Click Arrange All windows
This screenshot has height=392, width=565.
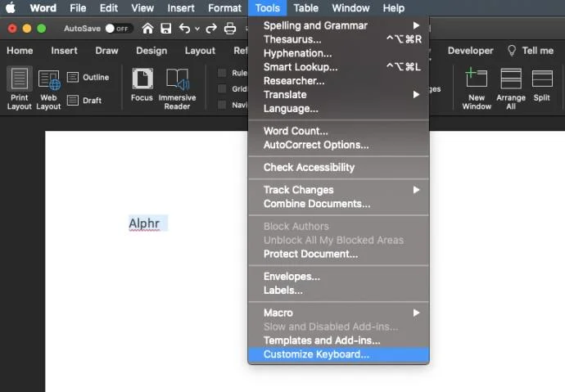pyautogui.click(x=511, y=88)
